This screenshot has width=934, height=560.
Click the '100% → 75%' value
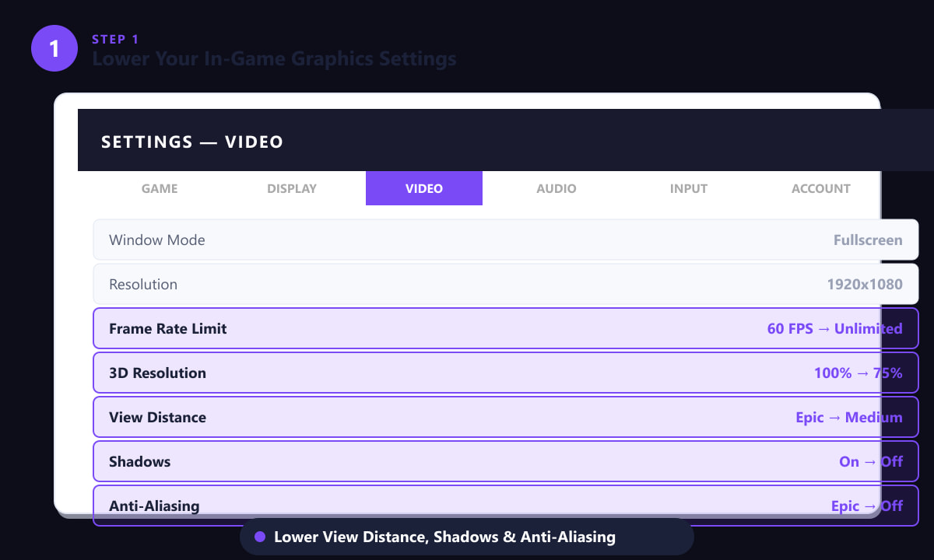tap(859, 373)
